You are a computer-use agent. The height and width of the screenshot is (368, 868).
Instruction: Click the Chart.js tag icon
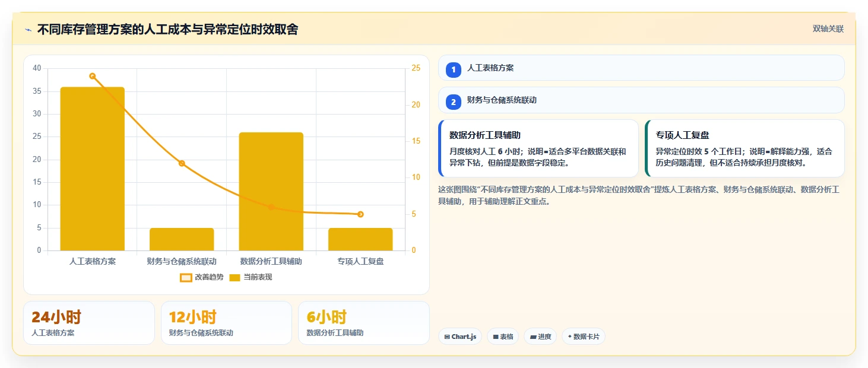coord(446,337)
